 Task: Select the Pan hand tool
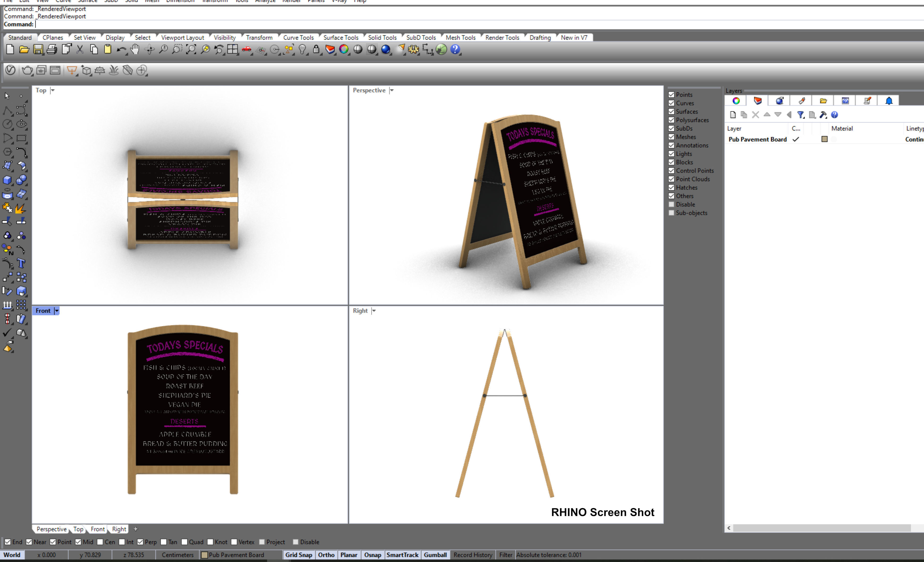coord(135,49)
